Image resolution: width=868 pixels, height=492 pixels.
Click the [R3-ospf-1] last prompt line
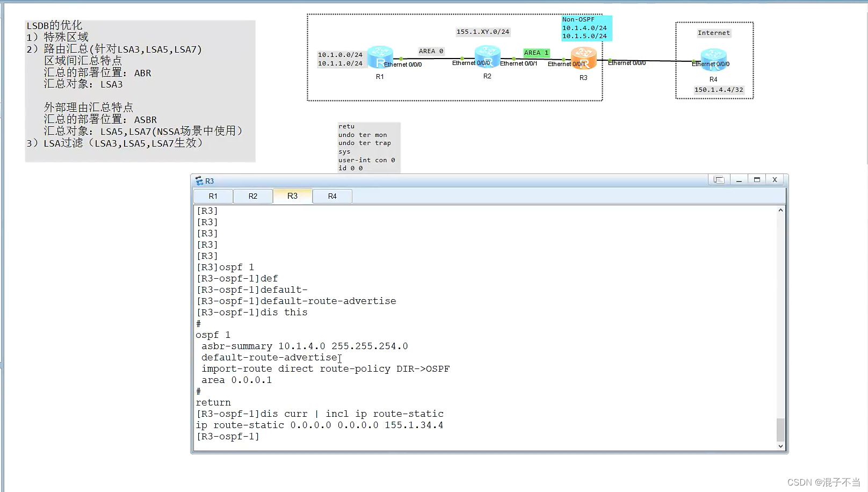tap(228, 436)
